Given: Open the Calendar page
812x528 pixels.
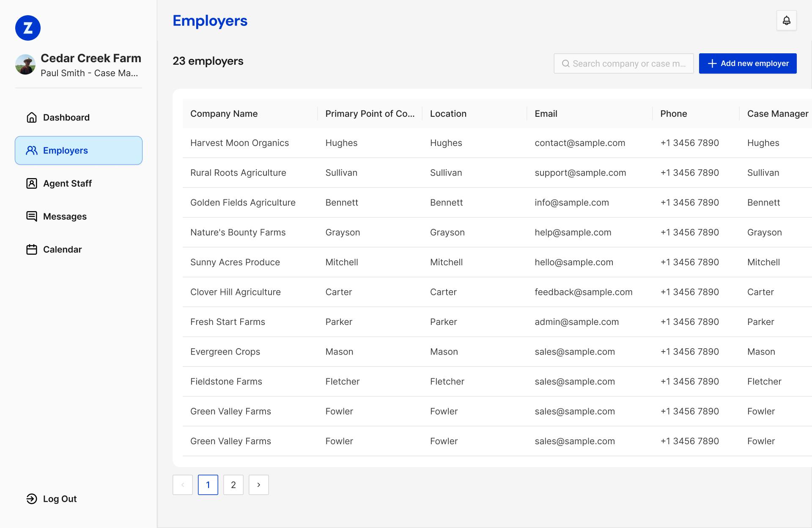Looking at the screenshot, I should tap(62, 249).
